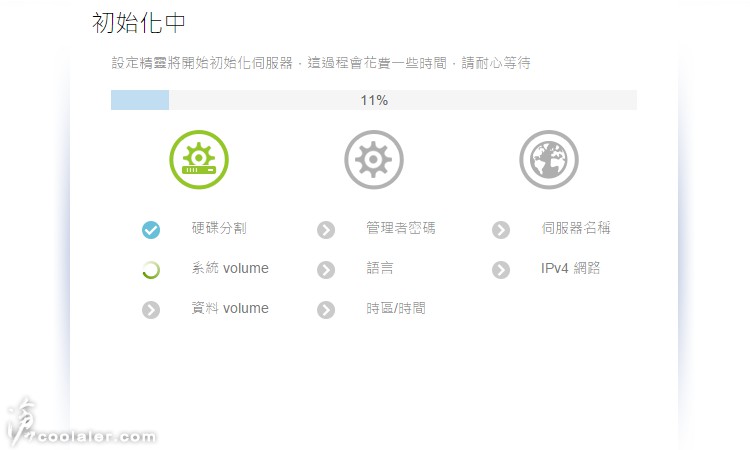Screen dimensions: 750x450
Task: Click the arrow icon beside 語言
Action: click(x=326, y=270)
